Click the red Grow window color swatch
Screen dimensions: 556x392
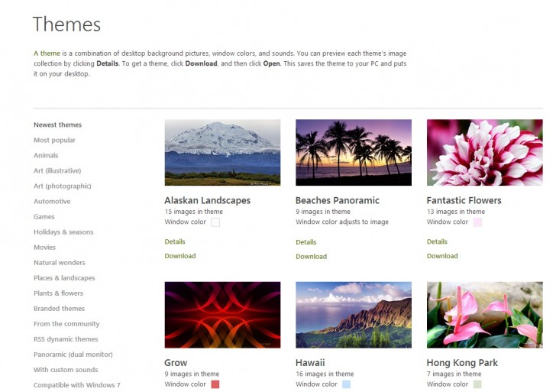(x=215, y=384)
